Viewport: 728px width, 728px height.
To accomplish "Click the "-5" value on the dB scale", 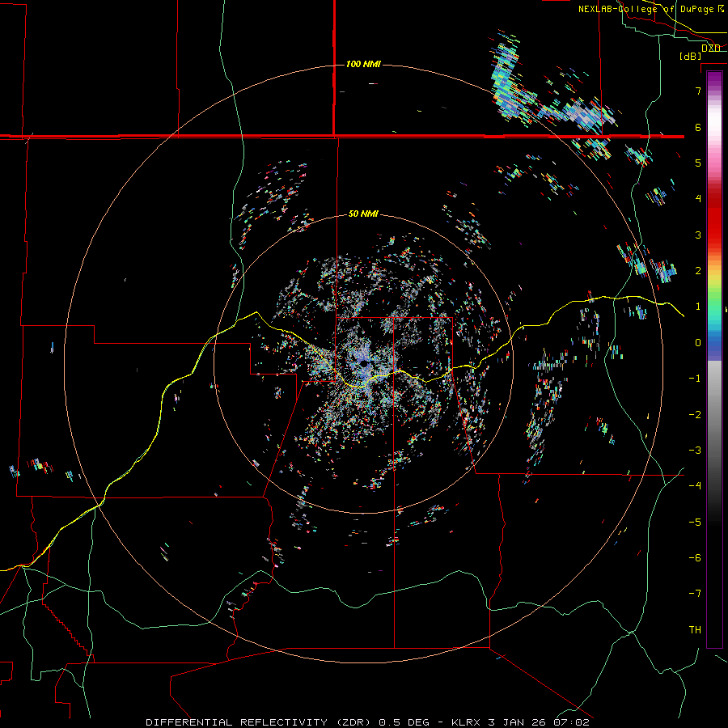I will point(695,523).
